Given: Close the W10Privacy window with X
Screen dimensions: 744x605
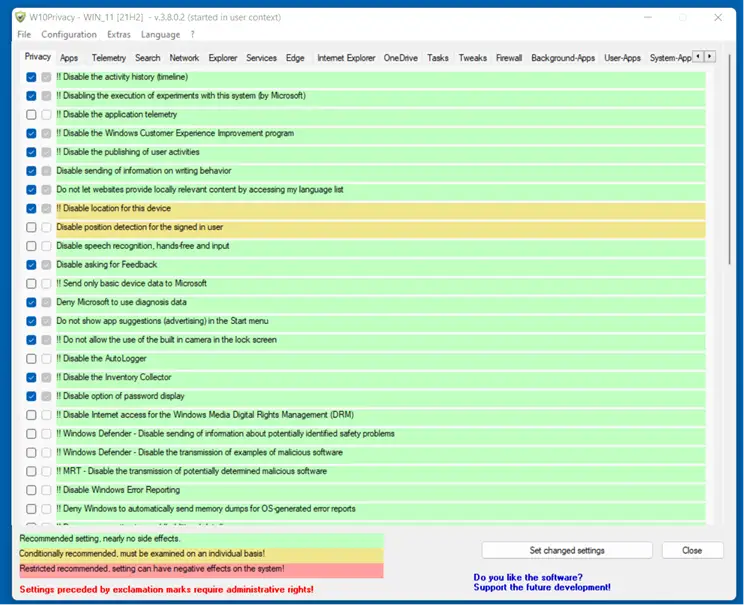Looking at the screenshot, I should click(x=718, y=18).
